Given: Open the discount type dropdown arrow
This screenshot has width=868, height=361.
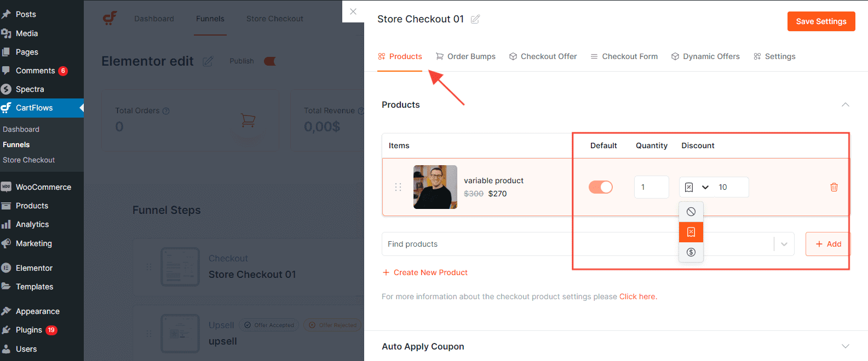Looking at the screenshot, I should pyautogui.click(x=705, y=187).
